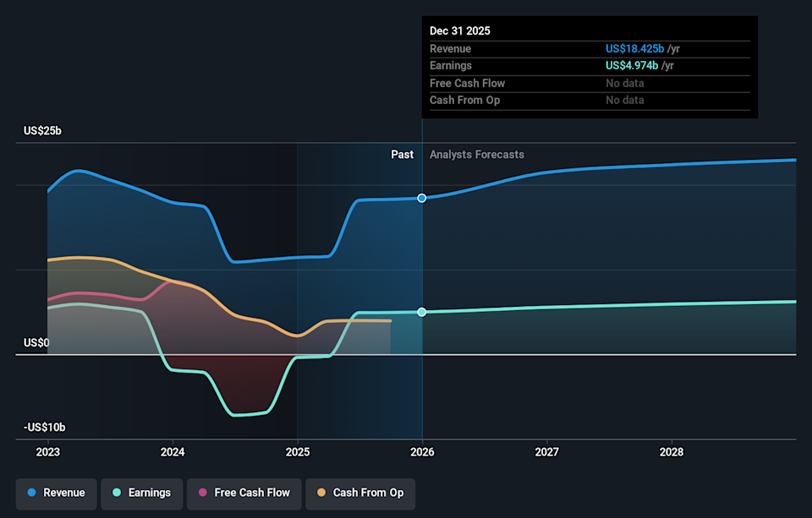Image resolution: width=812 pixels, height=518 pixels.
Task: Select the Revenue data point at 2026
Action: click(422, 198)
